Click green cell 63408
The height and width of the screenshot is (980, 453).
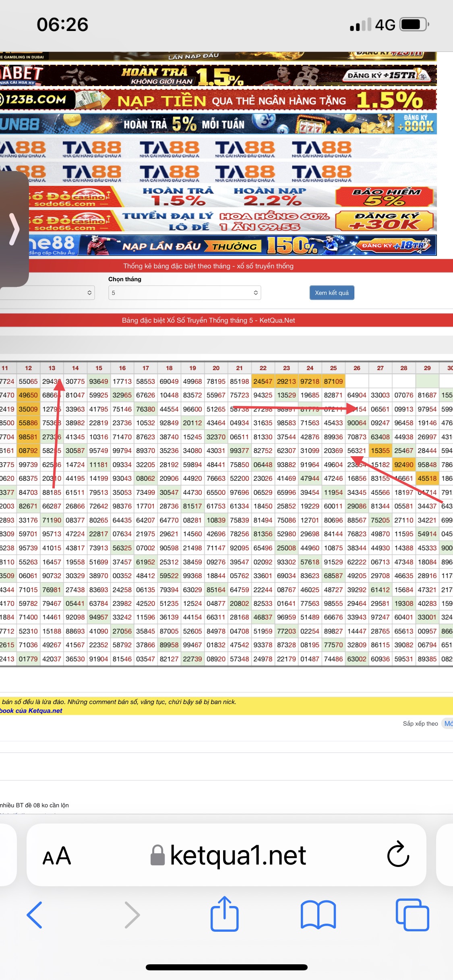click(x=381, y=437)
